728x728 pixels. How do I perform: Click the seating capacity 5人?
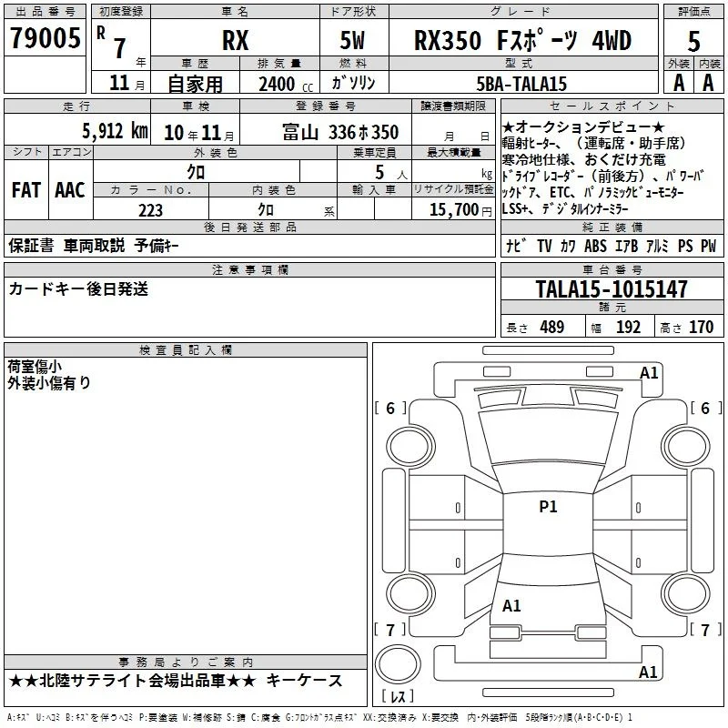391,173
